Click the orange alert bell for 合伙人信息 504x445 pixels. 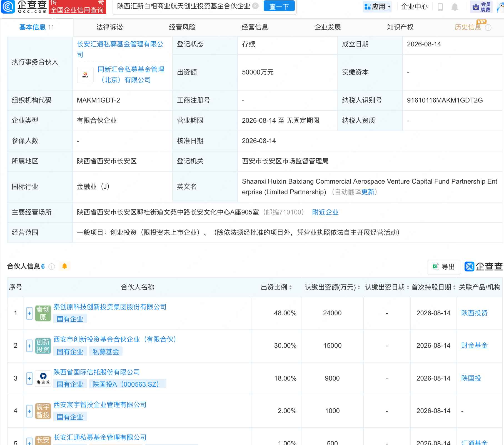pyautogui.click(x=65, y=266)
